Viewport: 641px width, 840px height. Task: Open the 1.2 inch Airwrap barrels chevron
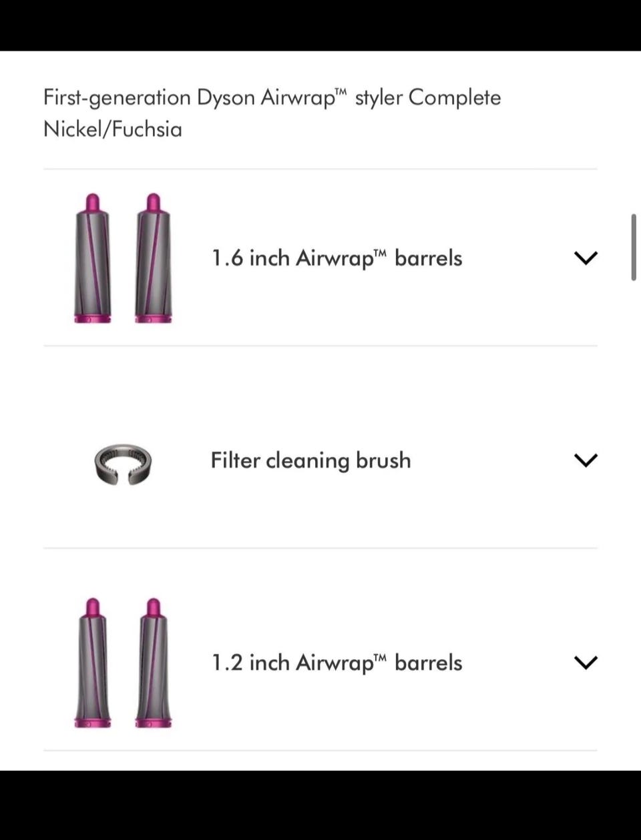click(586, 662)
